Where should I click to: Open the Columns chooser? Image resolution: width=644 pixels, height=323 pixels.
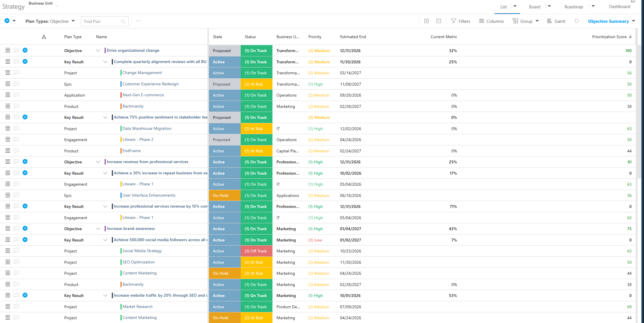point(491,21)
